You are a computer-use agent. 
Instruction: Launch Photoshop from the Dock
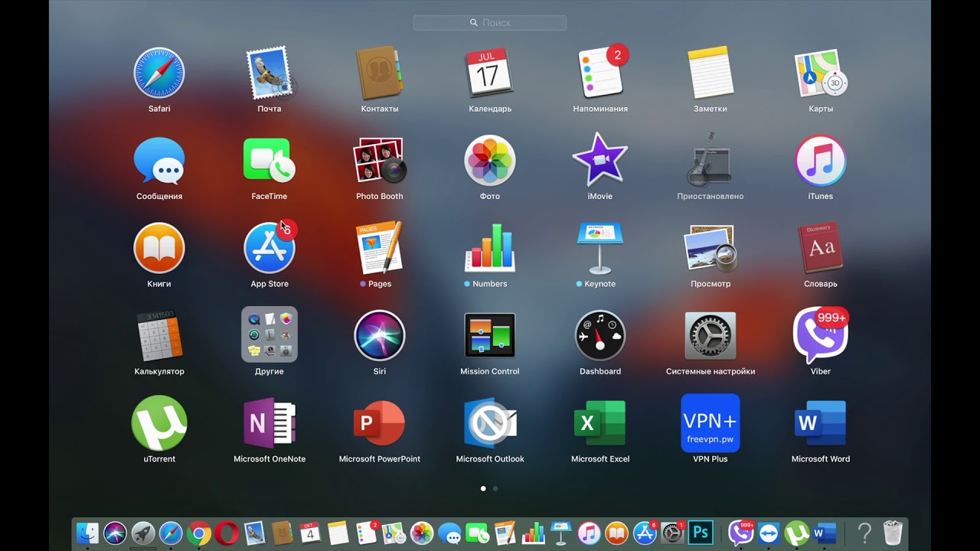[x=701, y=533]
